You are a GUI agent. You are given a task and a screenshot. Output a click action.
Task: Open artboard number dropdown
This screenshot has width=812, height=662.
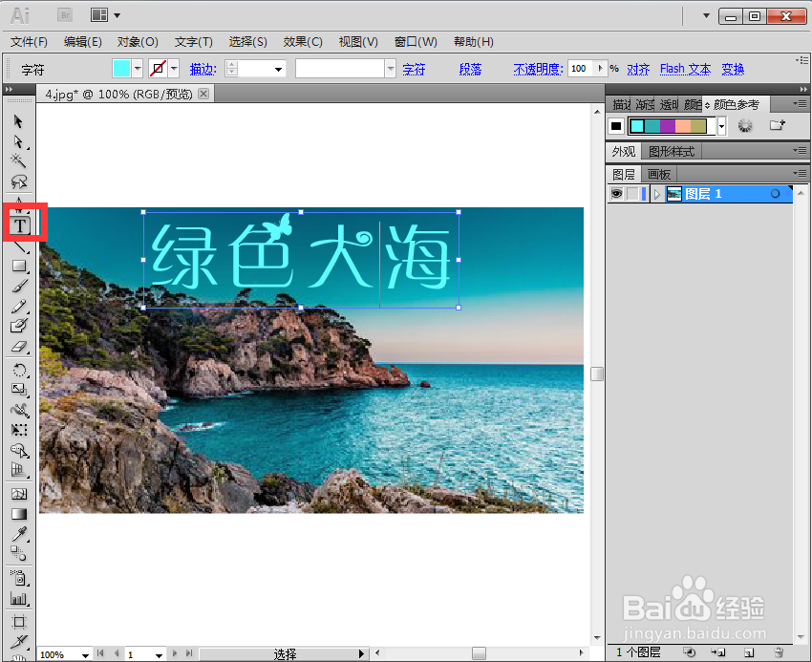tap(159, 655)
